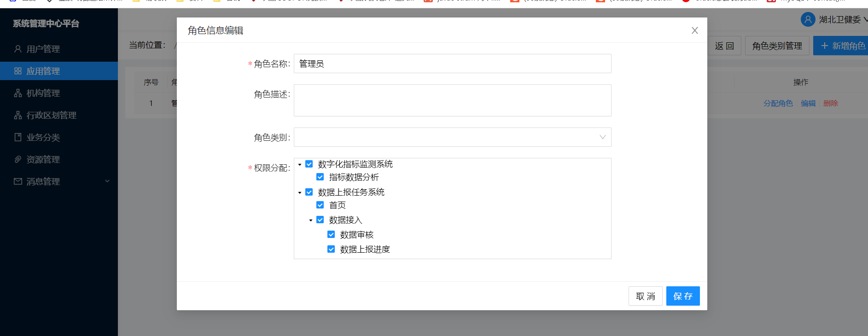The width and height of the screenshot is (868, 336).
Task: Click the 操作 column header
Action: click(801, 82)
